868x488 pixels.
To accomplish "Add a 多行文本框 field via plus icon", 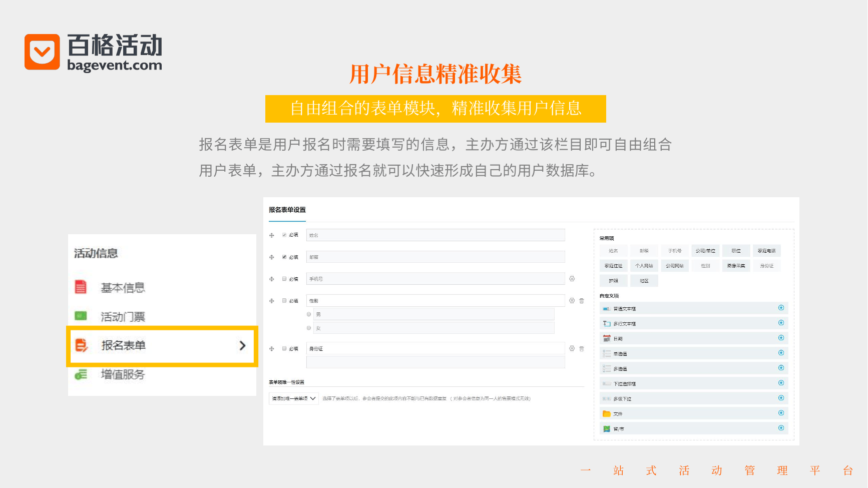I will coord(781,323).
